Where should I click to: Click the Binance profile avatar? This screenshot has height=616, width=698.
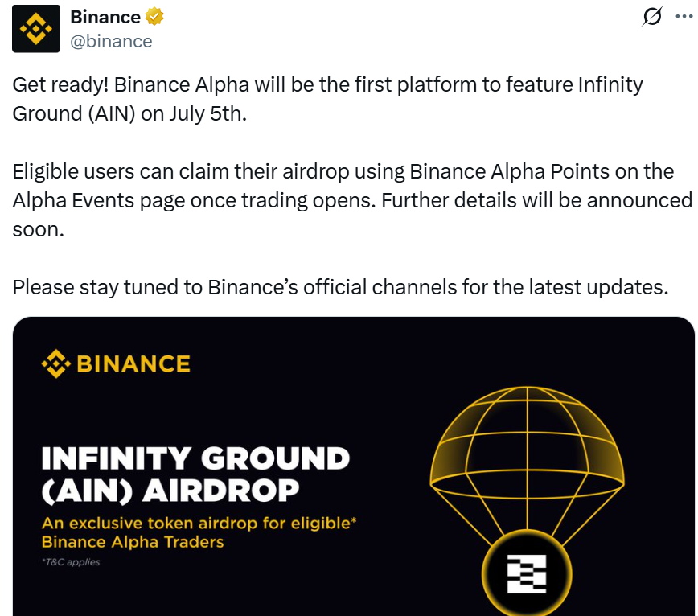pos(36,29)
